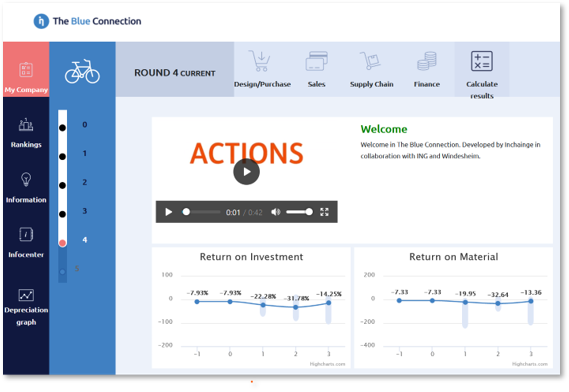Select round 3 on the timeline

[62, 214]
